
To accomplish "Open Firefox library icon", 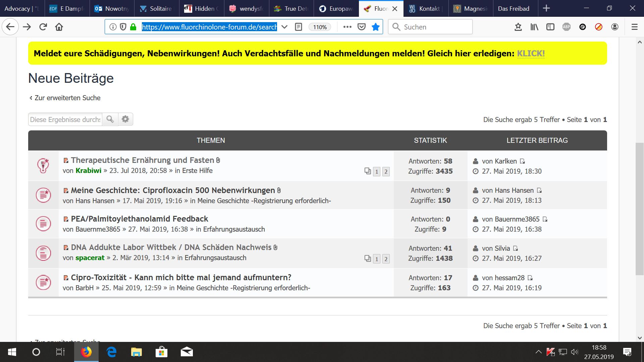I will pyautogui.click(x=534, y=27).
